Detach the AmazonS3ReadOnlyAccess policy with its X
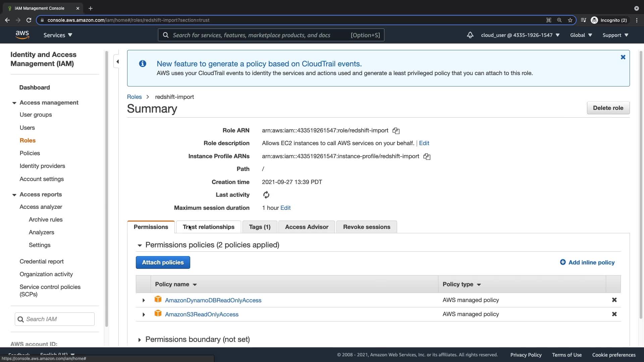The width and height of the screenshot is (644, 362). pyautogui.click(x=614, y=314)
